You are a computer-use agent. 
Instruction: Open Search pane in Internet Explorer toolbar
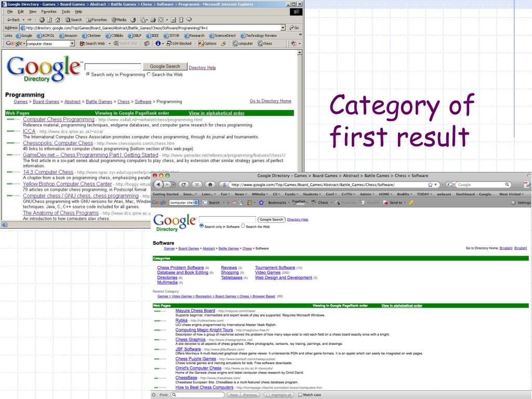[74, 20]
